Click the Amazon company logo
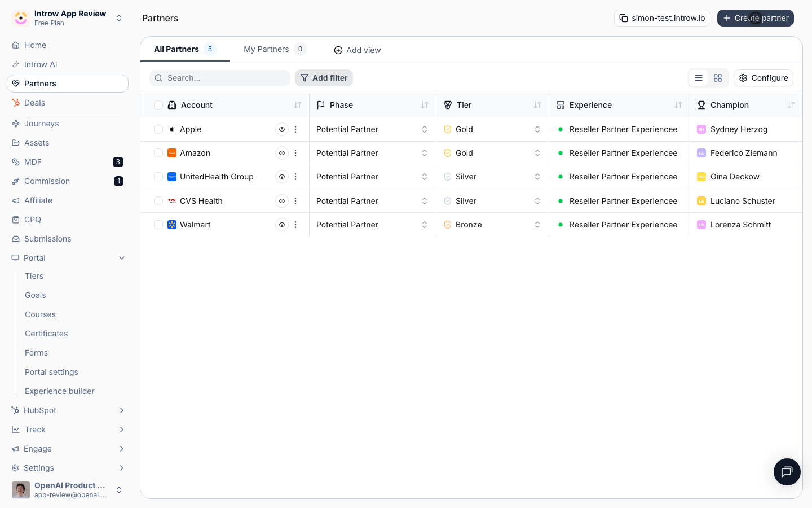The height and width of the screenshot is (508, 812). 172,153
